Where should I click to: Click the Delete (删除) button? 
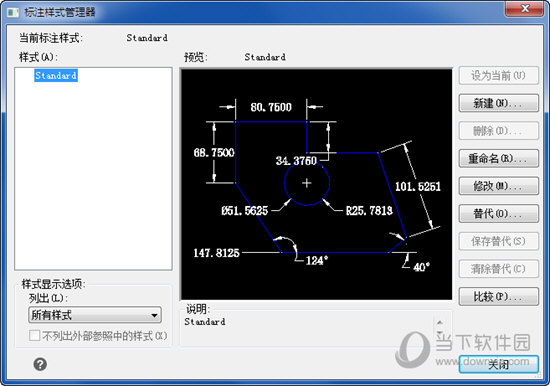[498, 131]
